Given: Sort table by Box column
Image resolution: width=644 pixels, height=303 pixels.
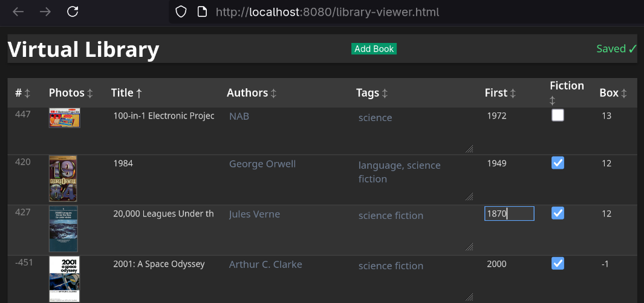Looking at the screenshot, I should [613, 93].
